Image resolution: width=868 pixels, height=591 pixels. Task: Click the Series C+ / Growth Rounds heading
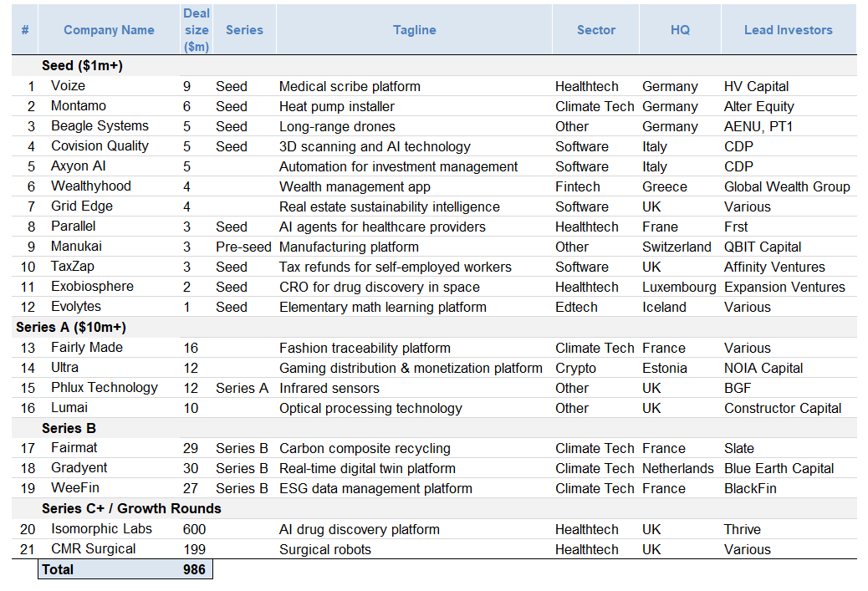[131, 508]
